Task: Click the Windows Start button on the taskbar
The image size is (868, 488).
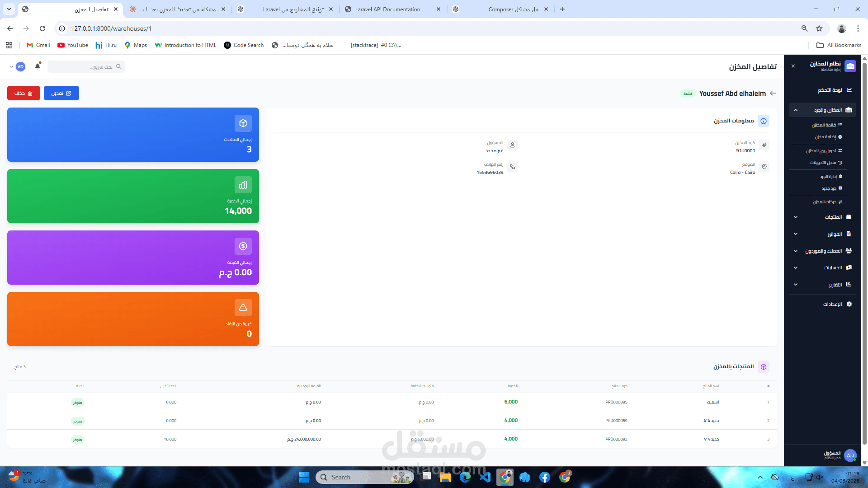Action: pos(304,477)
